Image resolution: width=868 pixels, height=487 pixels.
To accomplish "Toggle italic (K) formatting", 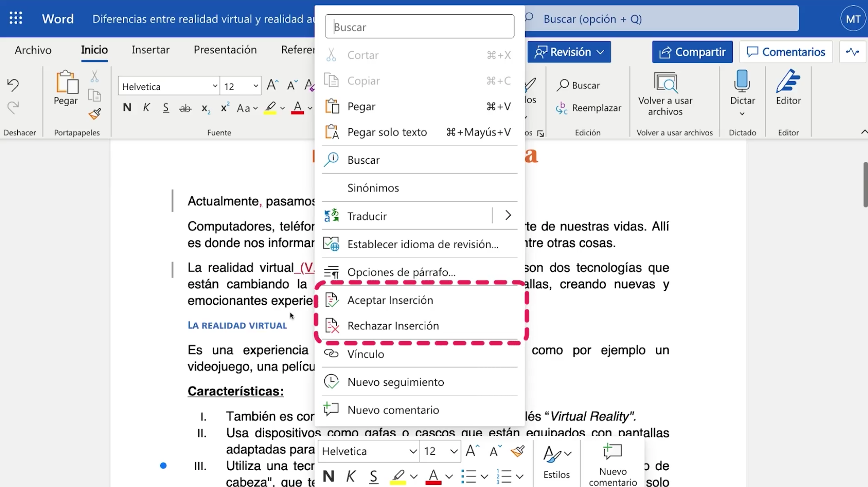I will 146,107.
